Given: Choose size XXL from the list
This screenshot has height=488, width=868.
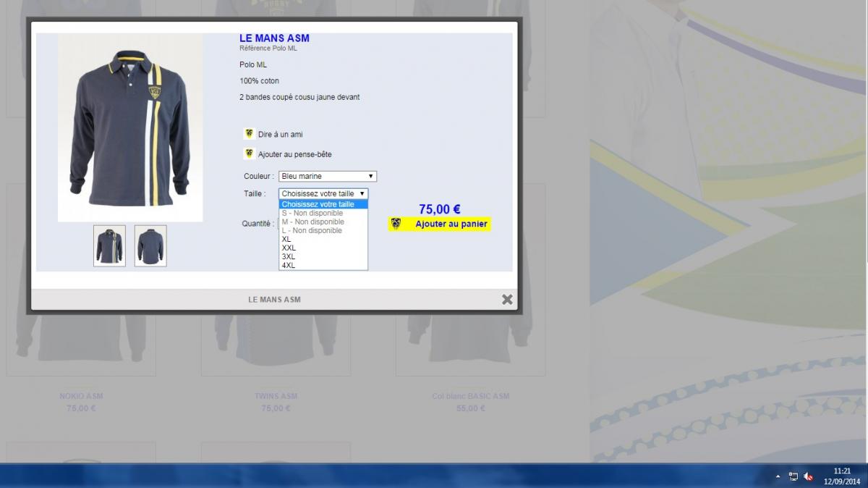Looking at the screenshot, I should coord(323,248).
